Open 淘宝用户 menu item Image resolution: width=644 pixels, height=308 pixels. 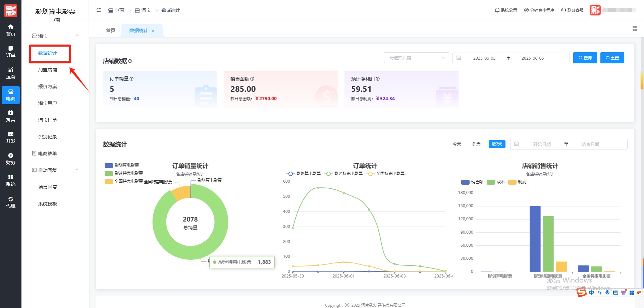click(x=48, y=103)
